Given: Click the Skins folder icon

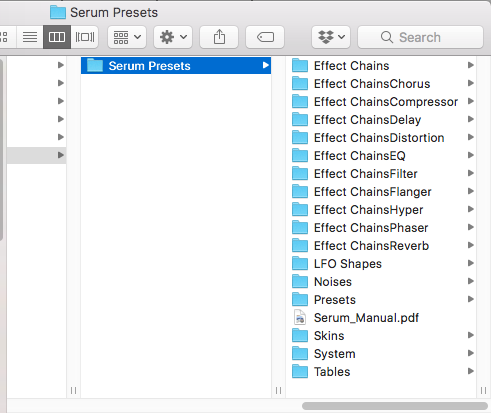Looking at the screenshot, I should click(x=300, y=336).
